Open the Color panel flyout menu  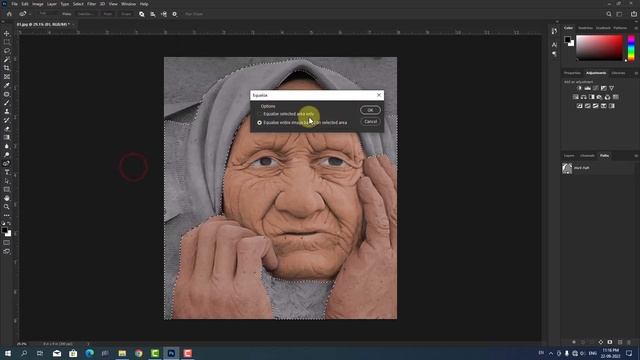coord(636,28)
